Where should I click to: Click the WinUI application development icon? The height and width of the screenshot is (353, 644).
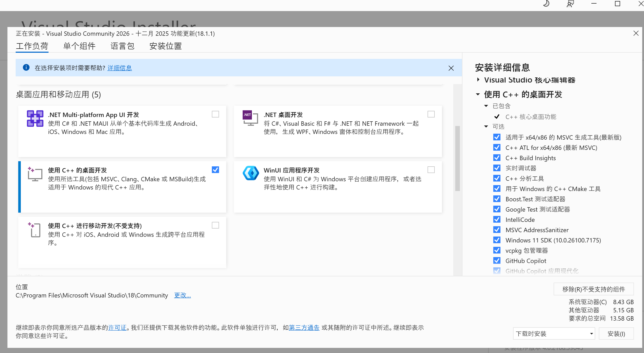(x=251, y=173)
